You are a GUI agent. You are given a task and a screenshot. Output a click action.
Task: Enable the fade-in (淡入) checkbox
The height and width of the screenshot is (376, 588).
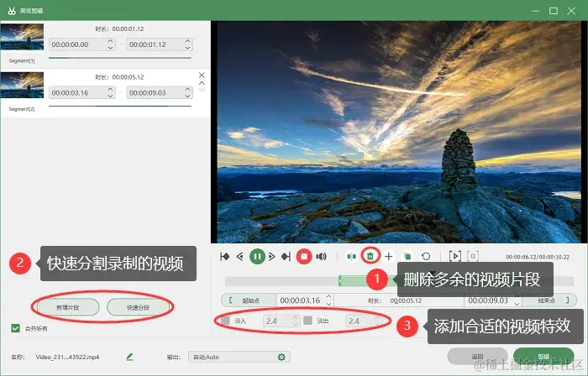225,321
